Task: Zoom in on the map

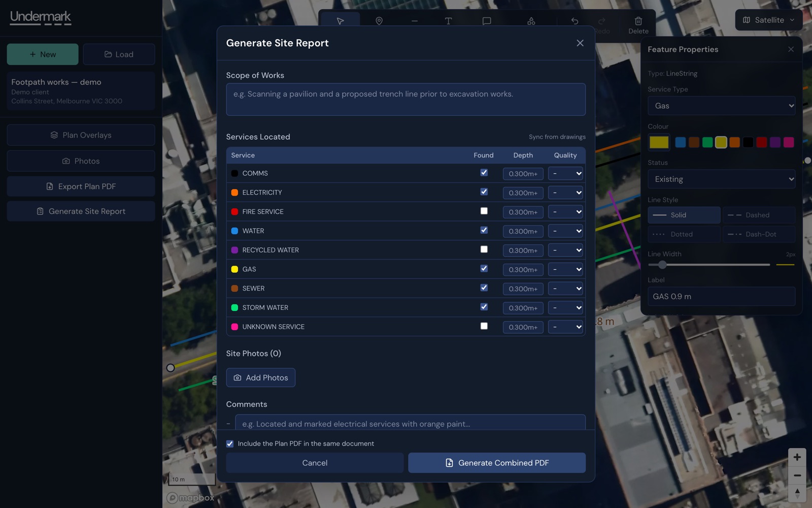Action: (797, 457)
